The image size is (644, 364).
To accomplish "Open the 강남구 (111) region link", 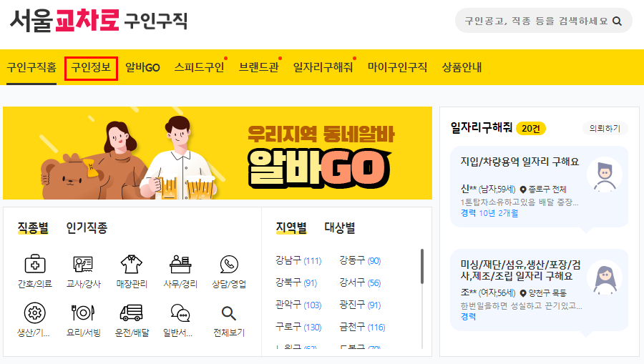I will 298,260.
